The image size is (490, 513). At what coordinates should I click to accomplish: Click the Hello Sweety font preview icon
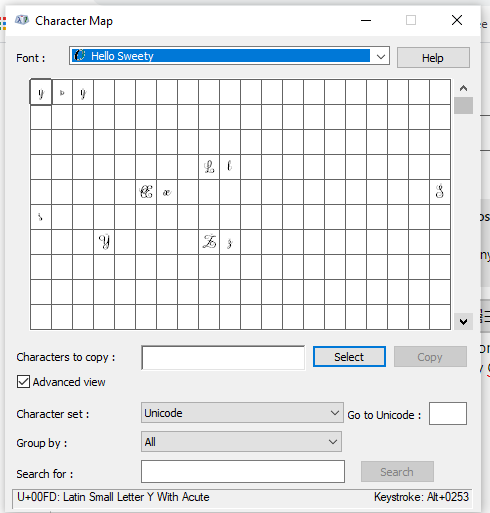click(x=79, y=55)
